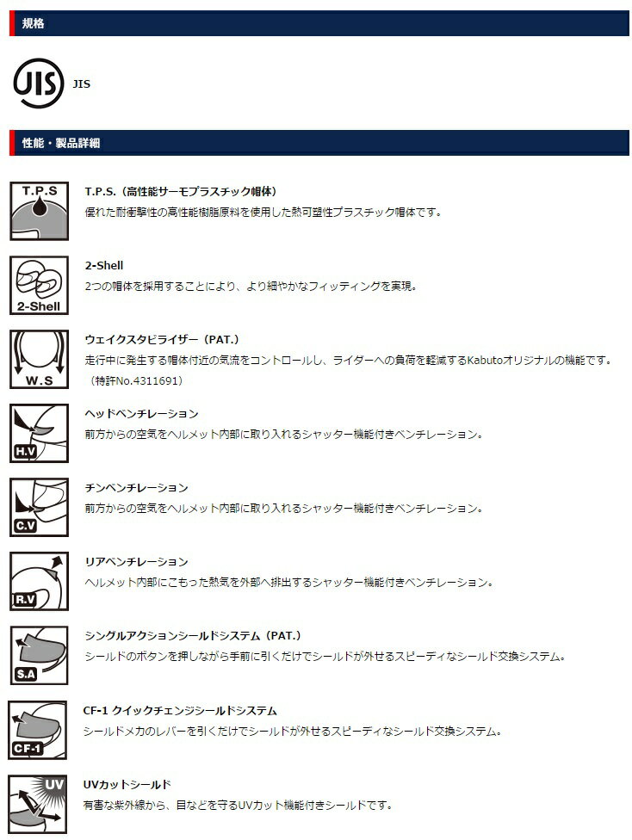632x840 pixels.
Task: Click the 規格 section header bar
Action: 319,23
